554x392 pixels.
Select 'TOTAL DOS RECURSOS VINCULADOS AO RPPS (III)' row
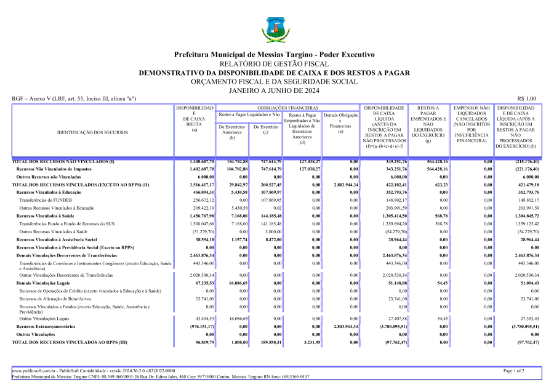70,342
